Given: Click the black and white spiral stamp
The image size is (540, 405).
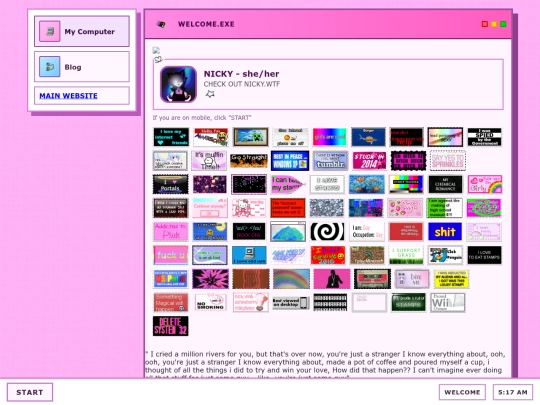Looking at the screenshot, I should (x=327, y=232).
